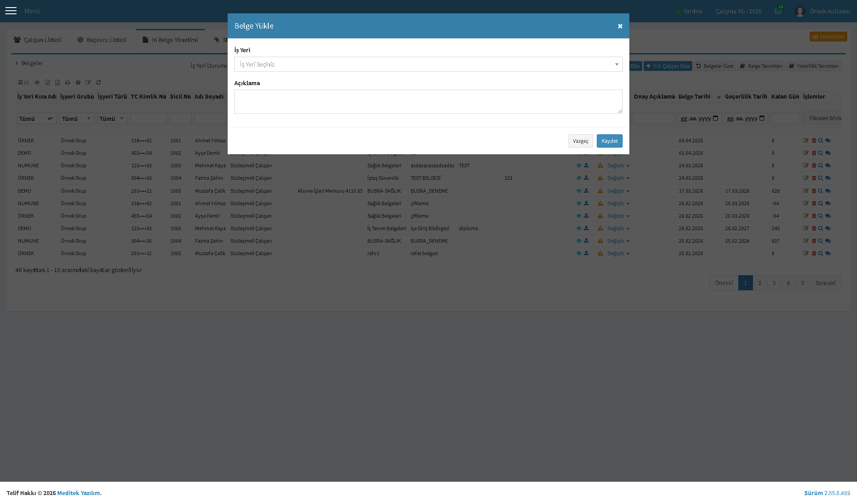The height and width of the screenshot is (504, 857).
Task: Open Değiştir dropdown in diploma row
Action: click(618, 228)
